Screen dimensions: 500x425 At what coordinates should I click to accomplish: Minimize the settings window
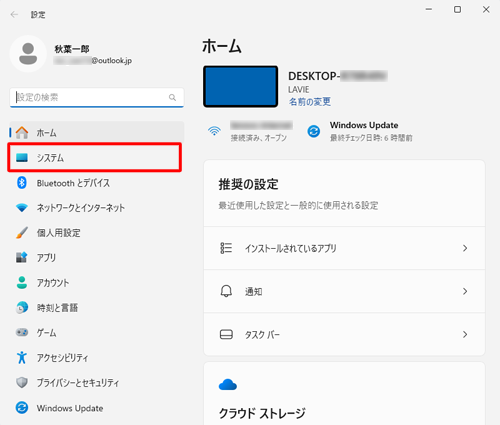coord(429,9)
